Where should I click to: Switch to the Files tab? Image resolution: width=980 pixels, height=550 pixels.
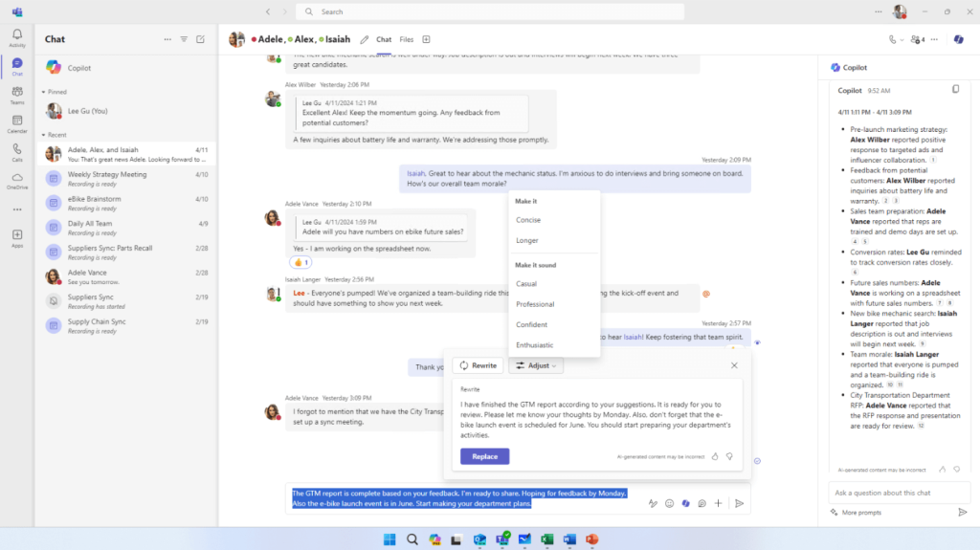407,39
